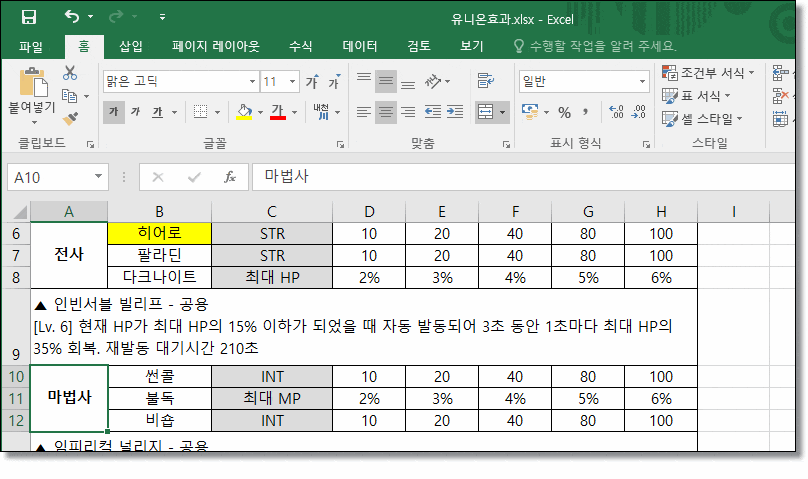Open the 보기 ribbon tab

pos(472,46)
